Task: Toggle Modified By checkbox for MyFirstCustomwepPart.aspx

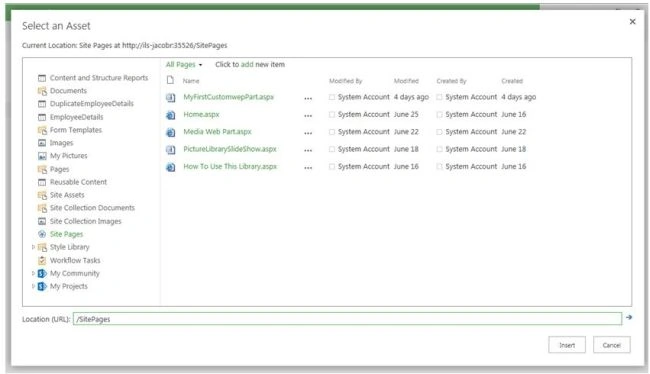Action: click(x=332, y=97)
